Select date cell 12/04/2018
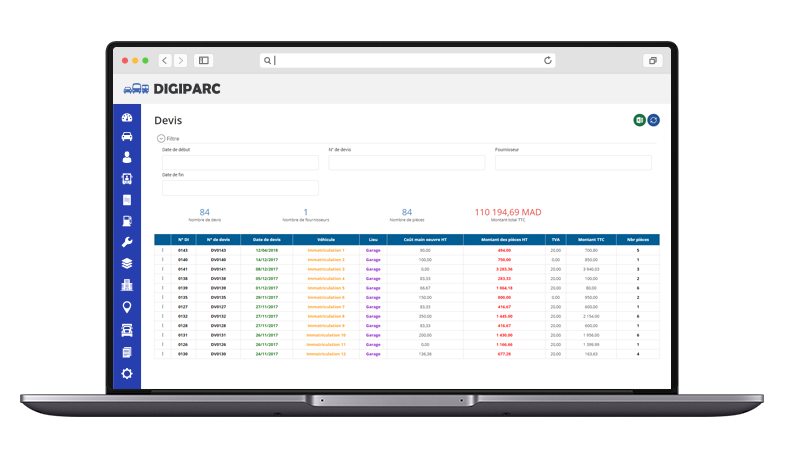785x458 pixels. pyautogui.click(x=267, y=250)
